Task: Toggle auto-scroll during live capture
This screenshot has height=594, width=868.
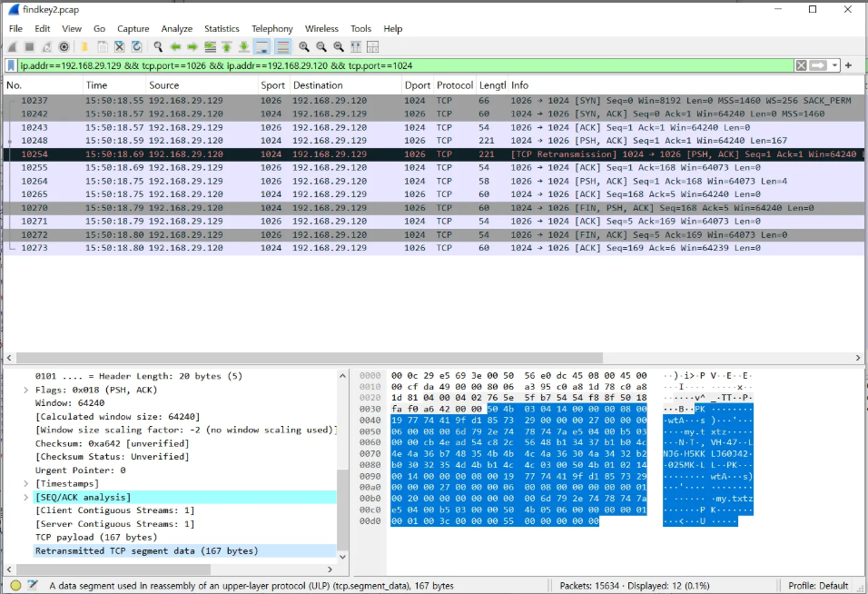Action: click(261, 47)
